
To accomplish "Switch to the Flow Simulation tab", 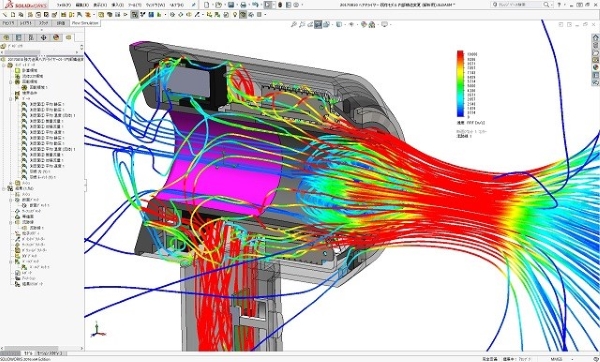I will tap(85, 23).
